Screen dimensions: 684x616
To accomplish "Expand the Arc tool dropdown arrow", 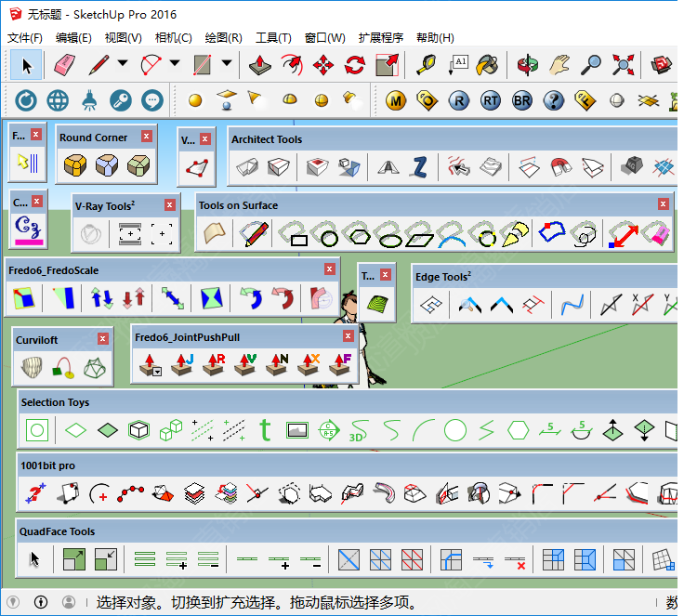I will point(175,63).
